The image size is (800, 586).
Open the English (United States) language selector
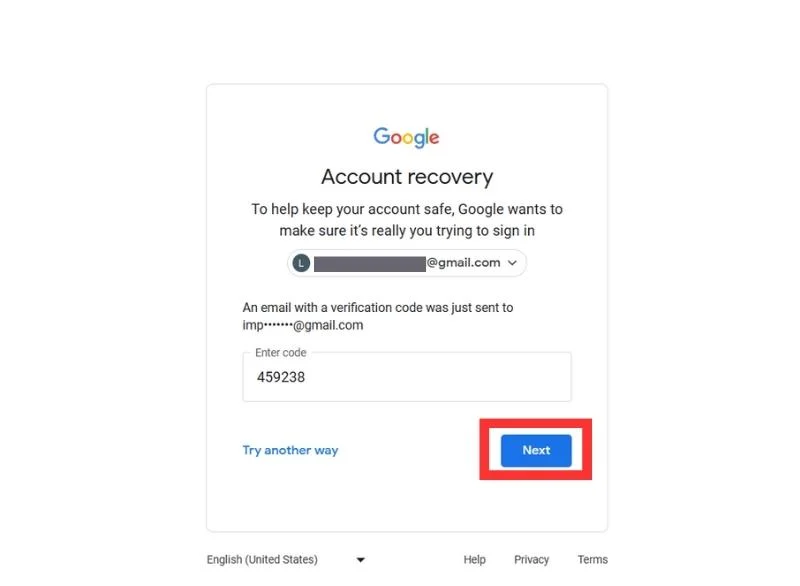tap(286, 559)
